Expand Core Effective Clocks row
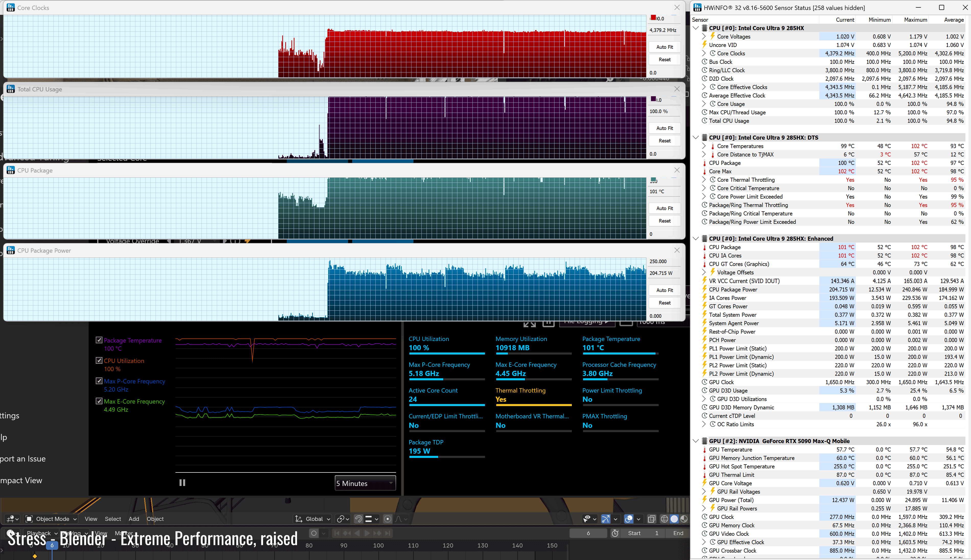 [704, 87]
